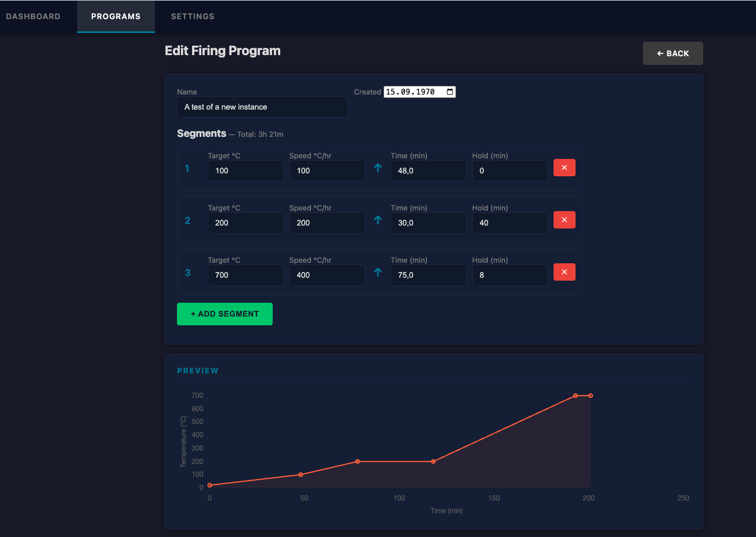The width and height of the screenshot is (756, 537).
Task: Click segment number 3 label
Action: [x=187, y=273]
